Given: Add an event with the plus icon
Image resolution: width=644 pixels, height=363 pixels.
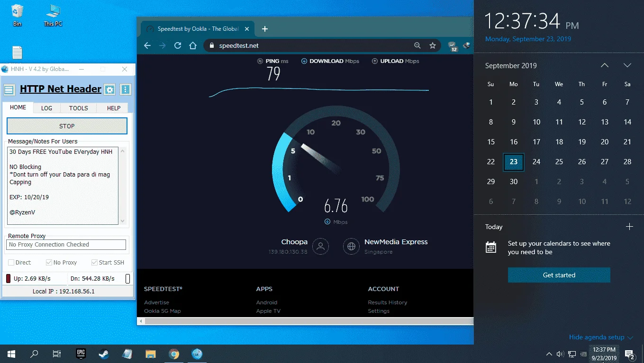Looking at the screenshot, I should [629, 227].
